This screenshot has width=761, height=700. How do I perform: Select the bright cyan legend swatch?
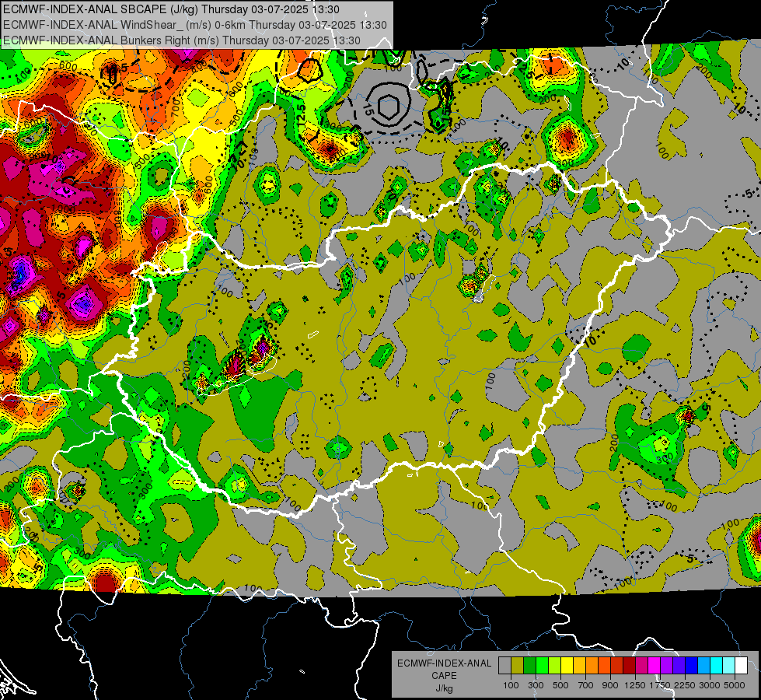(717, 666)
